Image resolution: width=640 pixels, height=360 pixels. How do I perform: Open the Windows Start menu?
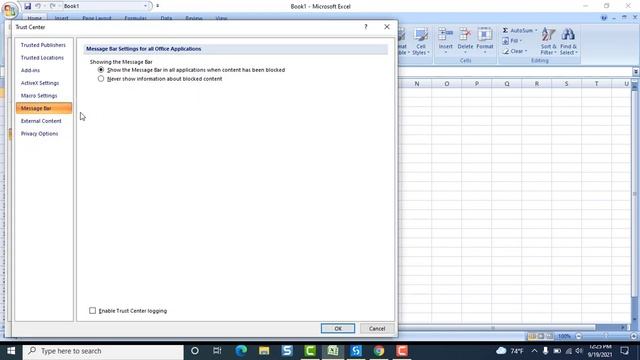click(x=11, y=351)
